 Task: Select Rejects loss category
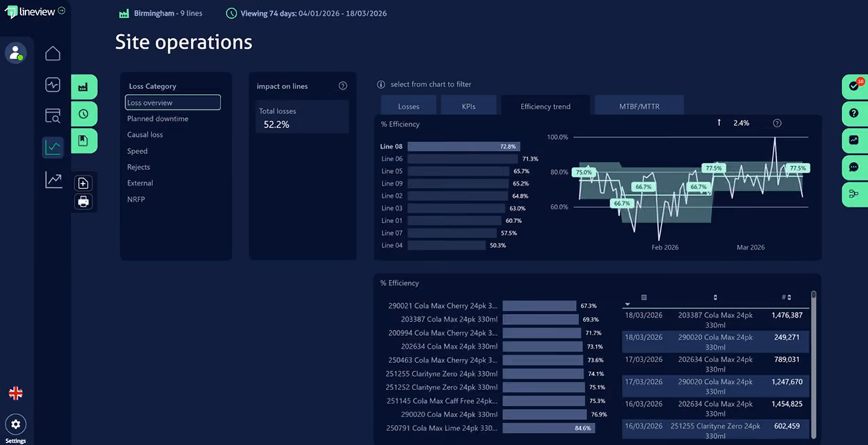click(138, 167)
